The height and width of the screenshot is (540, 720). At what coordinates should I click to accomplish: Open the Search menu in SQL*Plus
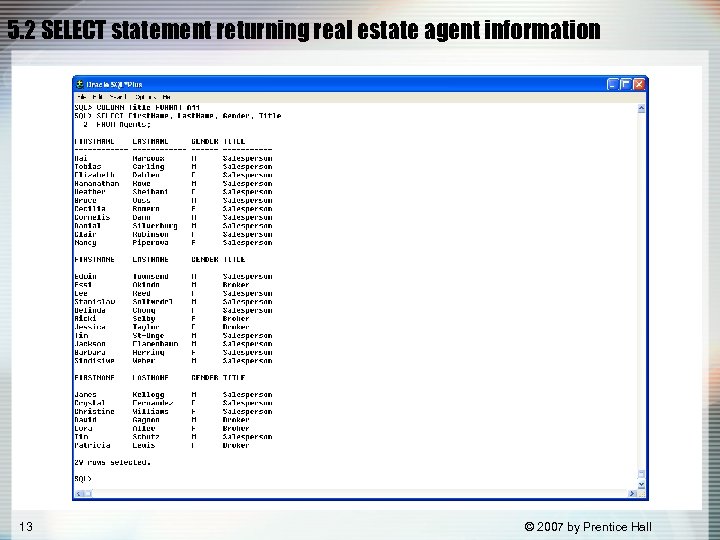118,97
